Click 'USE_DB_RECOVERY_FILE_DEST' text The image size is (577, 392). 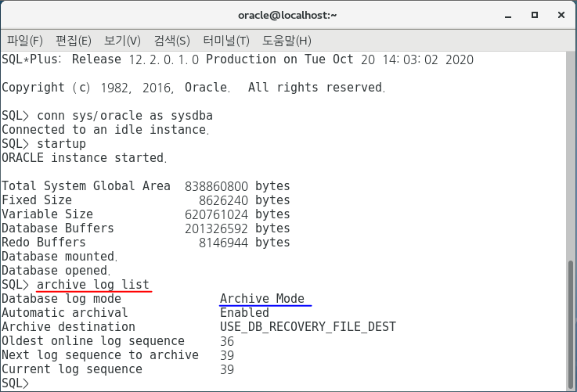308,326
